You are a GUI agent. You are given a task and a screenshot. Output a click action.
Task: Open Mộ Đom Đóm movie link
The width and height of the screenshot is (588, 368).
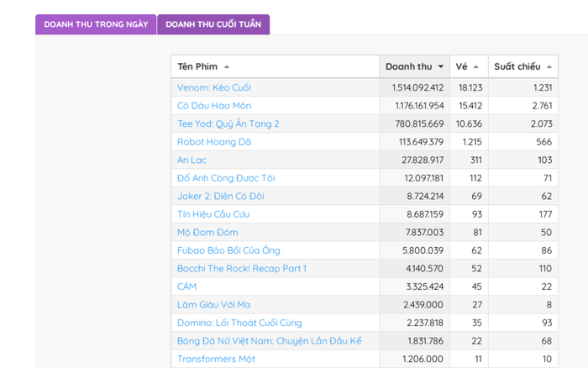207,232
